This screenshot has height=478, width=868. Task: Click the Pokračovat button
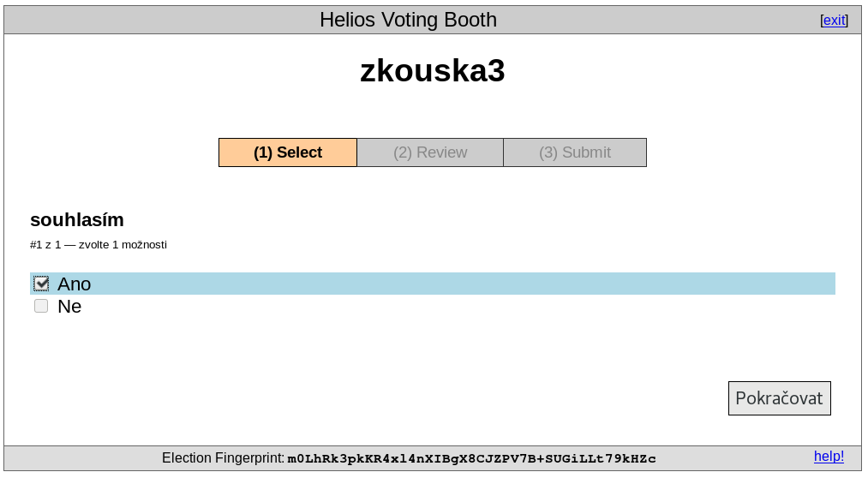[x=780, y=398]
